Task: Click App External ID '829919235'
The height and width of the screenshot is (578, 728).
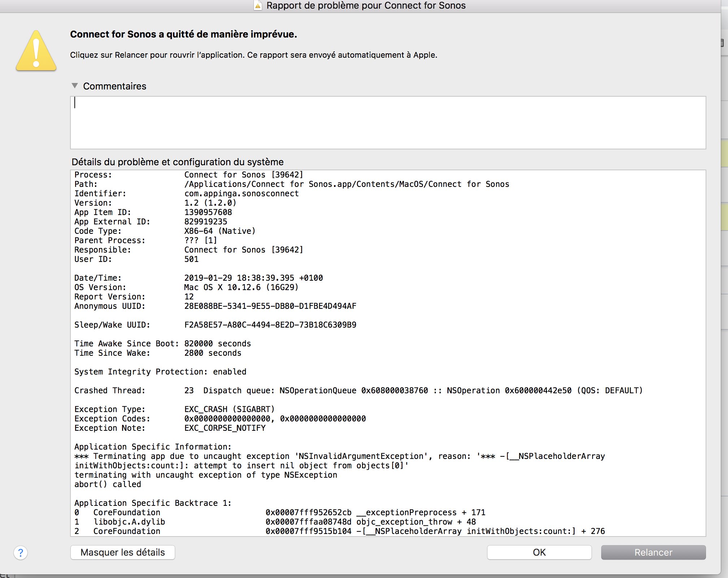Action: (206, 222)
